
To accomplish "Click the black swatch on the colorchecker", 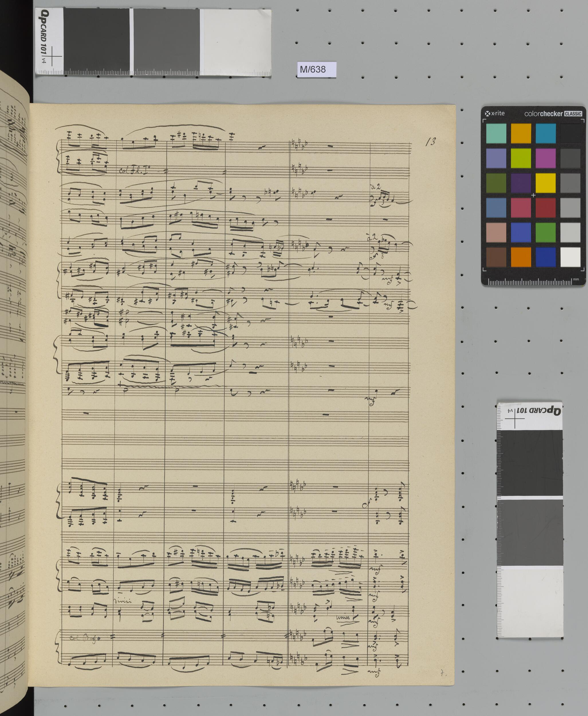I will 571,133.
